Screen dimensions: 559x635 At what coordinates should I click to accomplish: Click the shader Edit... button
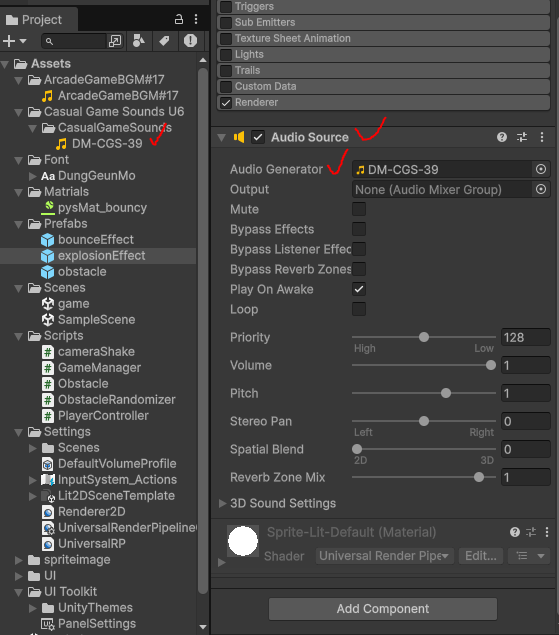[481, 556]
